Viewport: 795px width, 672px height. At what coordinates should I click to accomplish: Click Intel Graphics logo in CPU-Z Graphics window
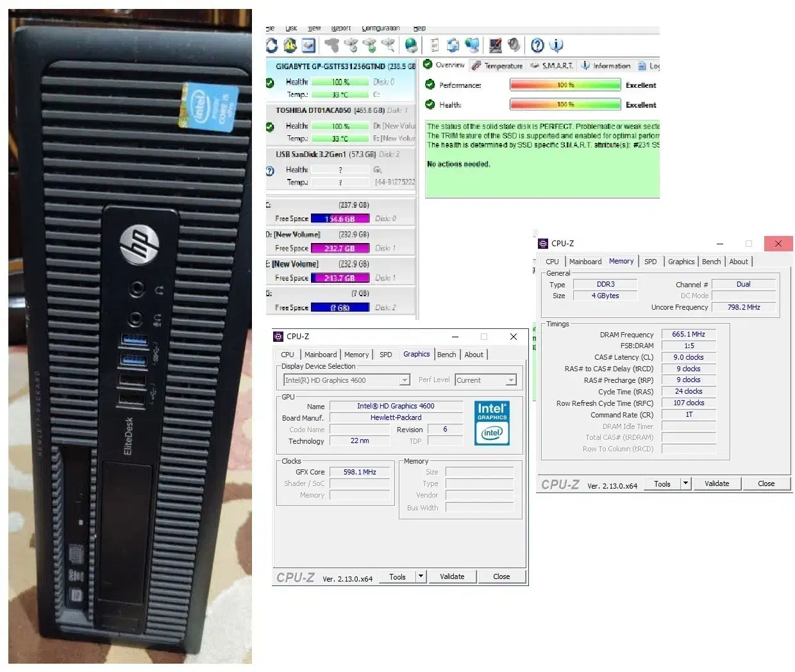point(492,423)
